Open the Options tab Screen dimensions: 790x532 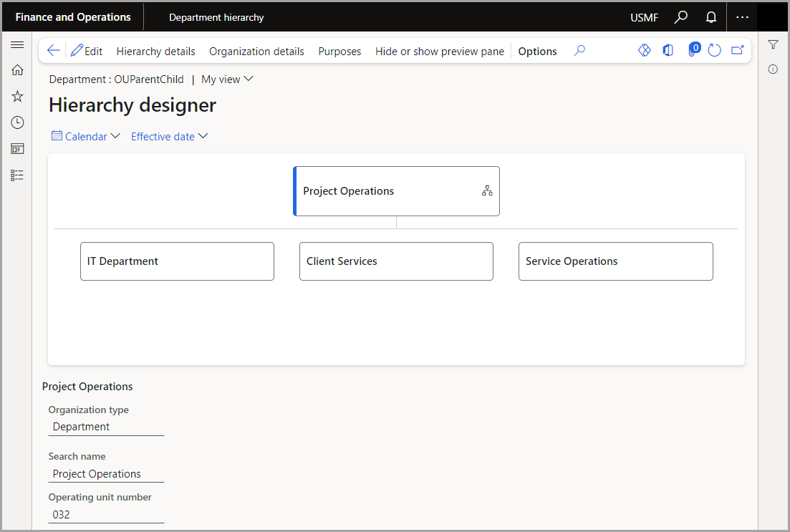(538, 52)
